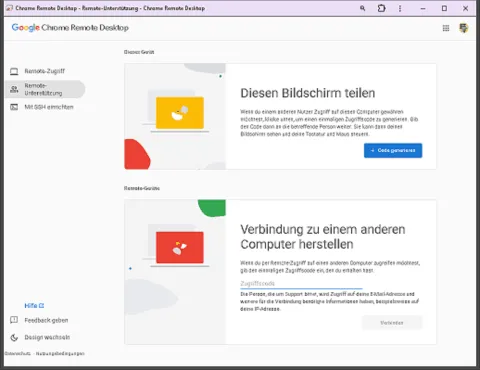Click the Feedback geben speech bubble icon

click(14, 320)
